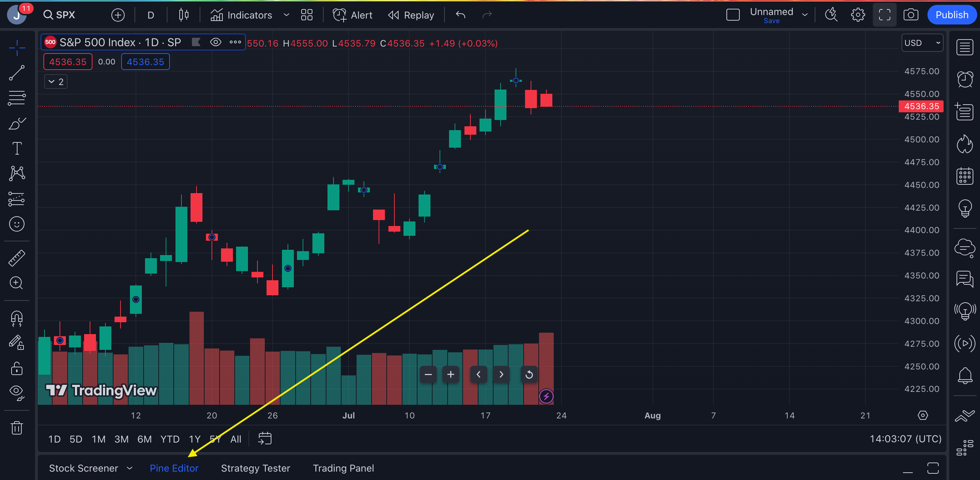
Task: Take a chart snapshot with the camera
Action: coord(911,14)
